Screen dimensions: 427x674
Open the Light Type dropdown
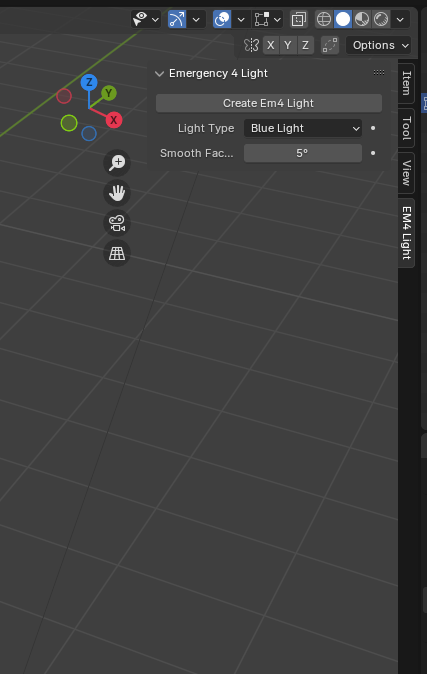click(303, 128)
